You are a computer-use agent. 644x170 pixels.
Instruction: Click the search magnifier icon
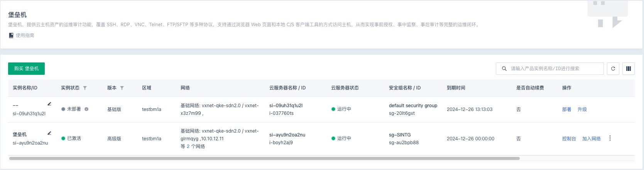tap(504, 69)
